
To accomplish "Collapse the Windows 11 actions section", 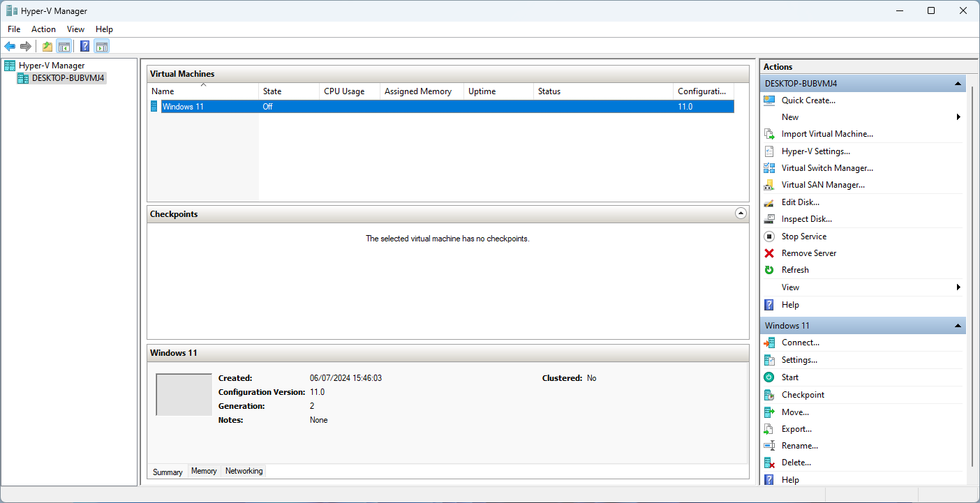I will click(x=958, y=326).
